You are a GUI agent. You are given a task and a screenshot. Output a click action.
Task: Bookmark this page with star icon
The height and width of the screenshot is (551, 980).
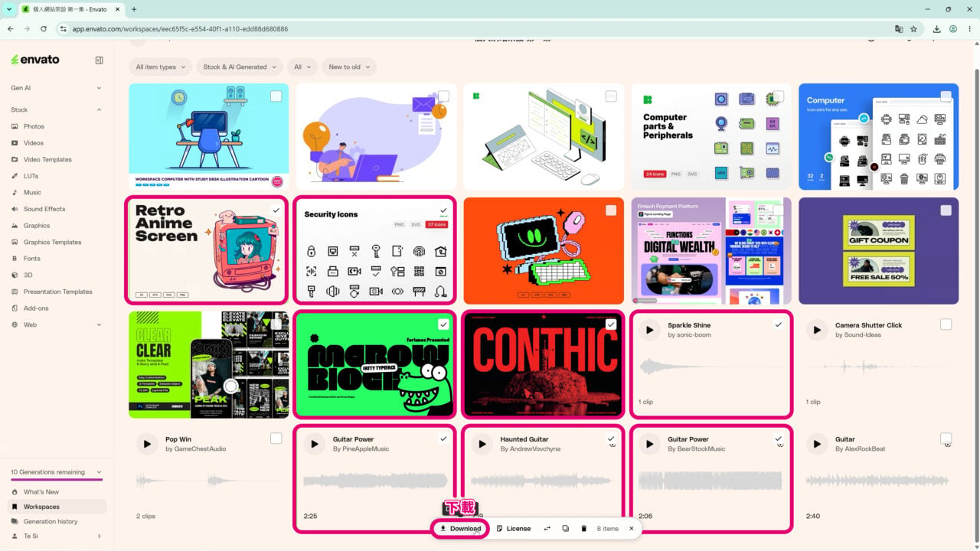[x=914, y=29]
